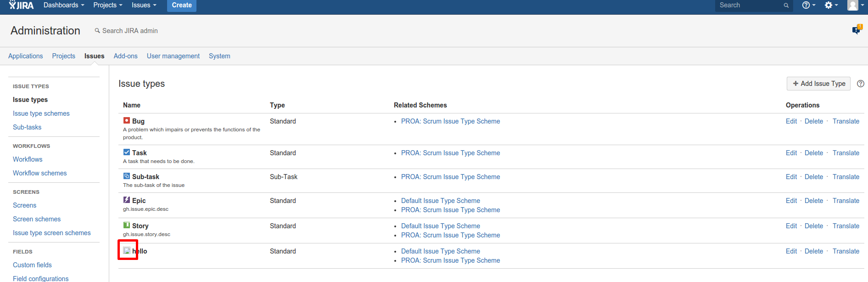
Task: Click the feedback notification icon
Action: [x=857, y=30]
